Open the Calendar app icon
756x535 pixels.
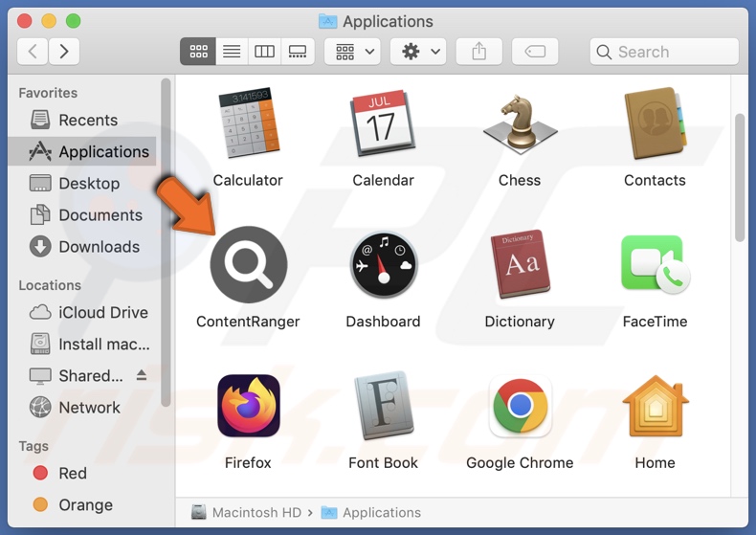tap(384, 123)
